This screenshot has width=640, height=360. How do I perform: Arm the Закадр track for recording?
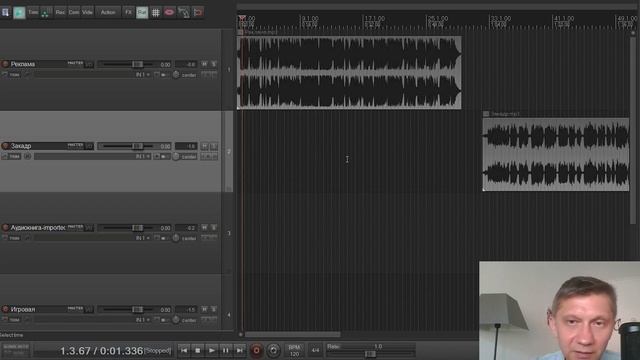point(5,146)
